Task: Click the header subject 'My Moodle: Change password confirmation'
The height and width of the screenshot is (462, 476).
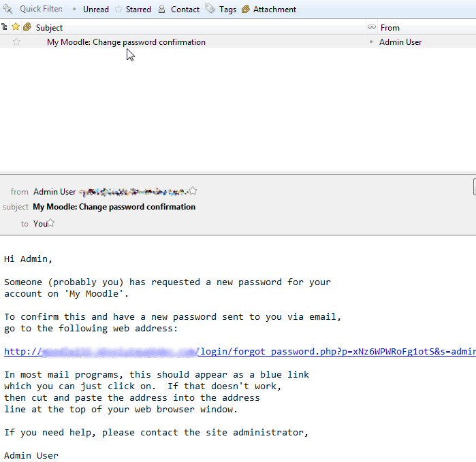Action: tap(114, 207)
